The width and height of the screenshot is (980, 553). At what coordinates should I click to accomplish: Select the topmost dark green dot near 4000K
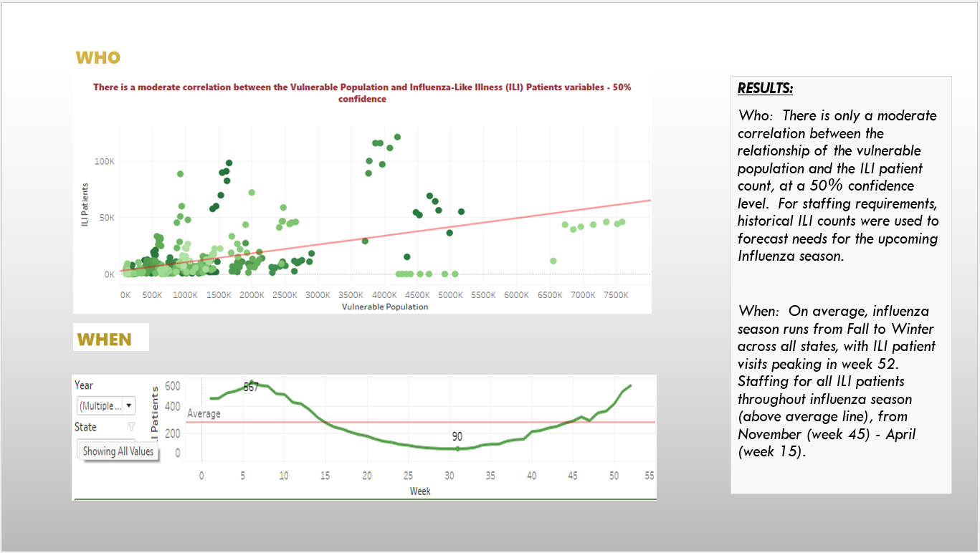point(397,137)
